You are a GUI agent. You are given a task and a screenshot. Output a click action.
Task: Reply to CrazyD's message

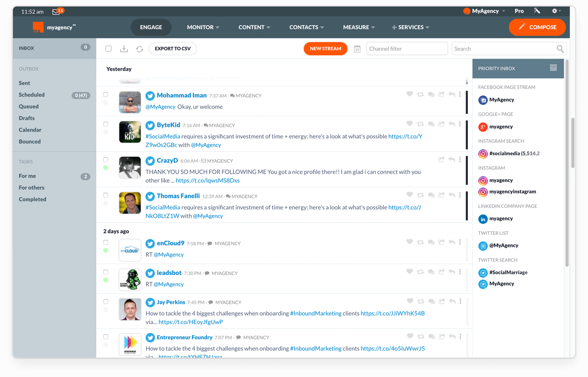pyautogui.click(x=452, y=159)
